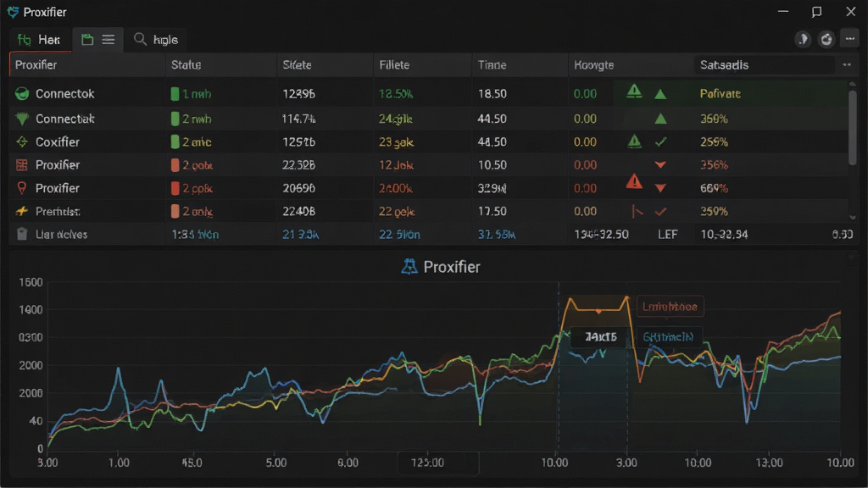868x488 pixels.
Task: Click scrollbar down arrow of table
Action: [853, 218]
